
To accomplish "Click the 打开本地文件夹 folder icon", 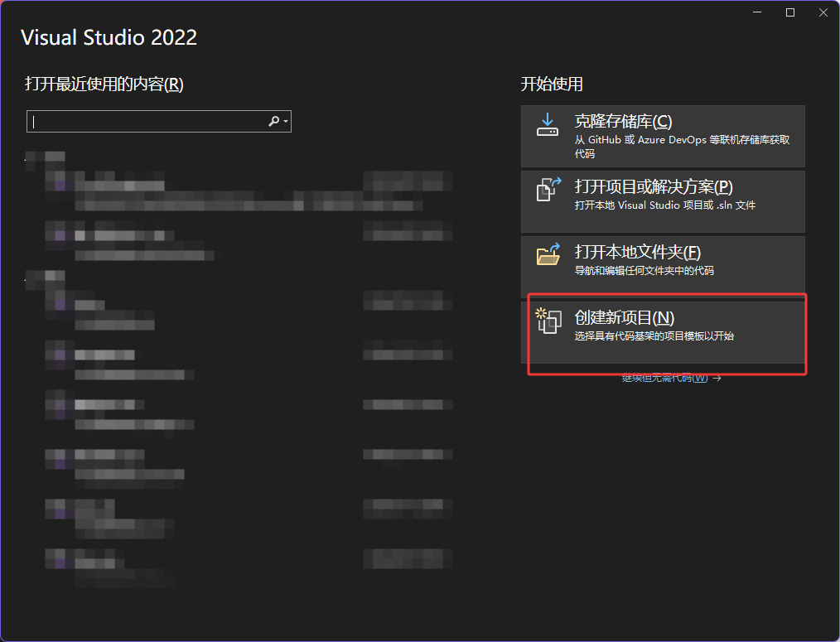I will 548,254.
